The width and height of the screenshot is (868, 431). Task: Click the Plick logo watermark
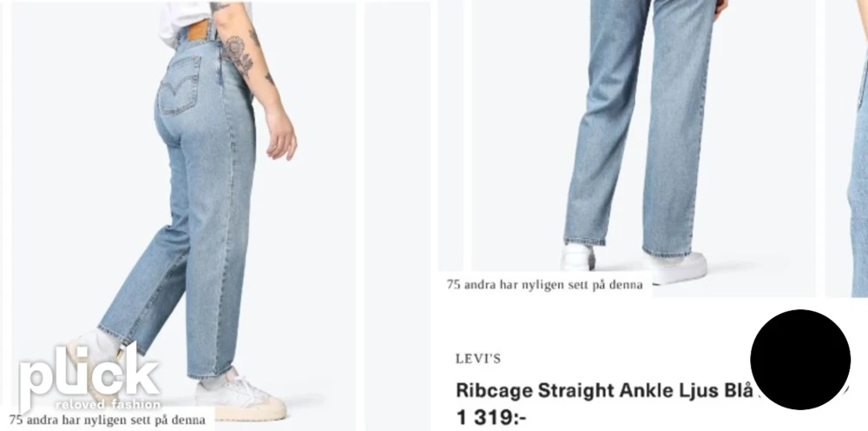pyautogui.click(x=89, y=376)
